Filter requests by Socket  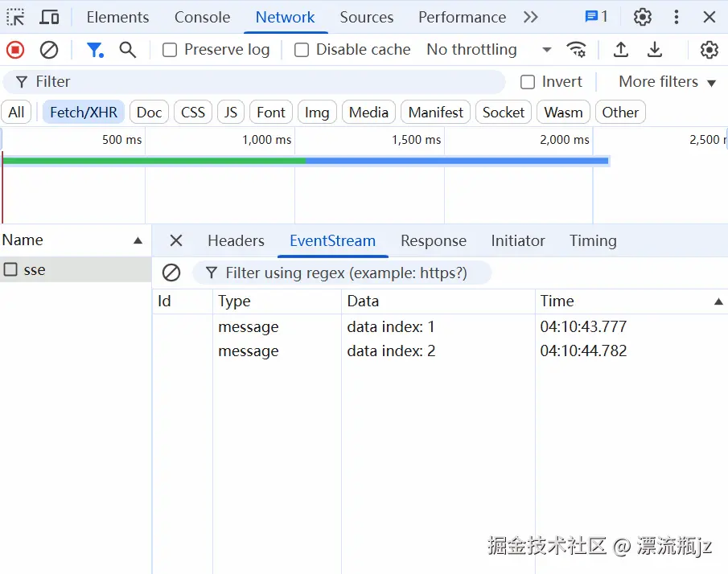504,113
